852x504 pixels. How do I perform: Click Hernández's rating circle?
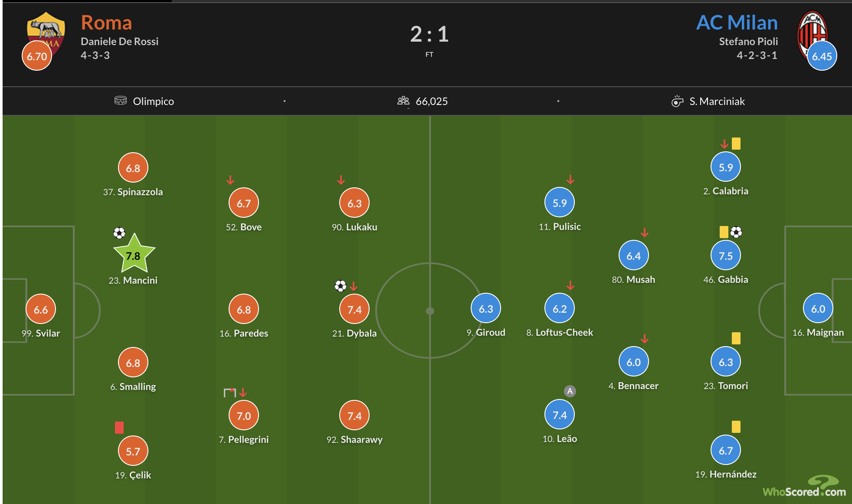pyautogui.click(x=726, y=451)
